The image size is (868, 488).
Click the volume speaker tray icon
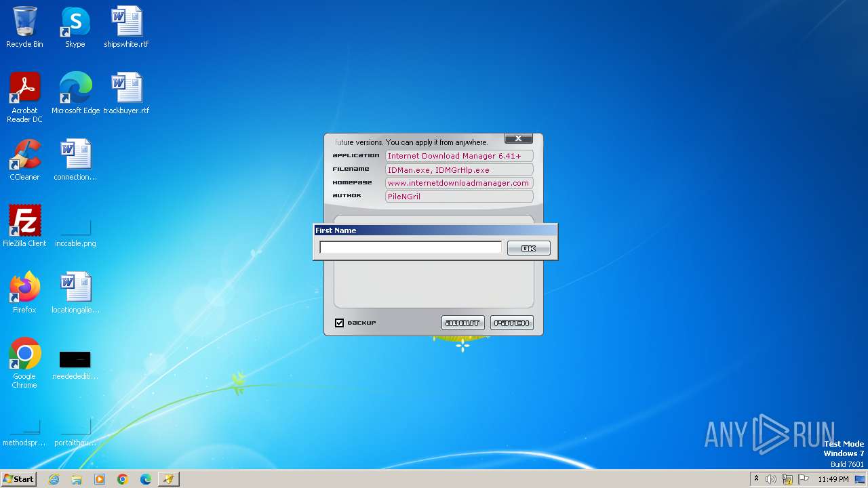pos(771,479)
